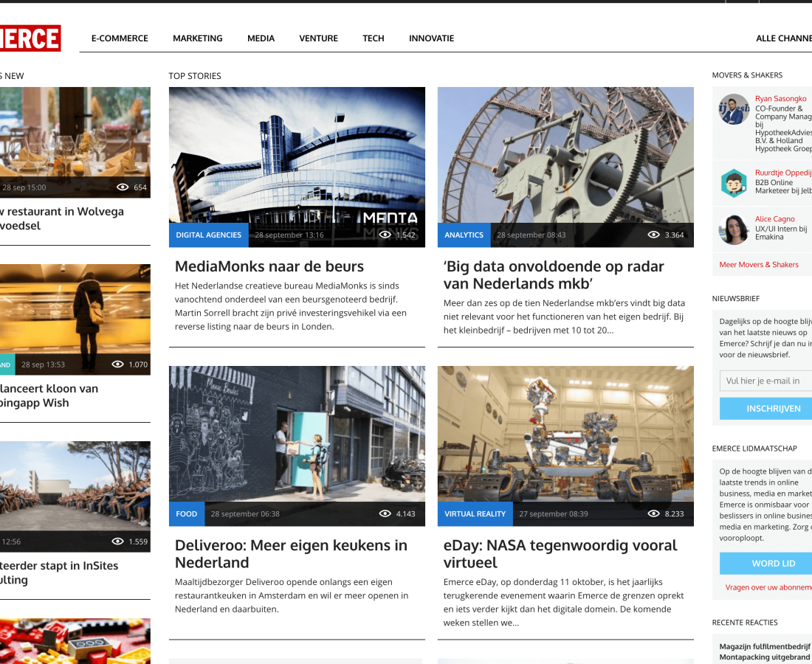812x664 pixels.
Task: Click the '27 september 08:39' date text
Action: tap(554, 514)
